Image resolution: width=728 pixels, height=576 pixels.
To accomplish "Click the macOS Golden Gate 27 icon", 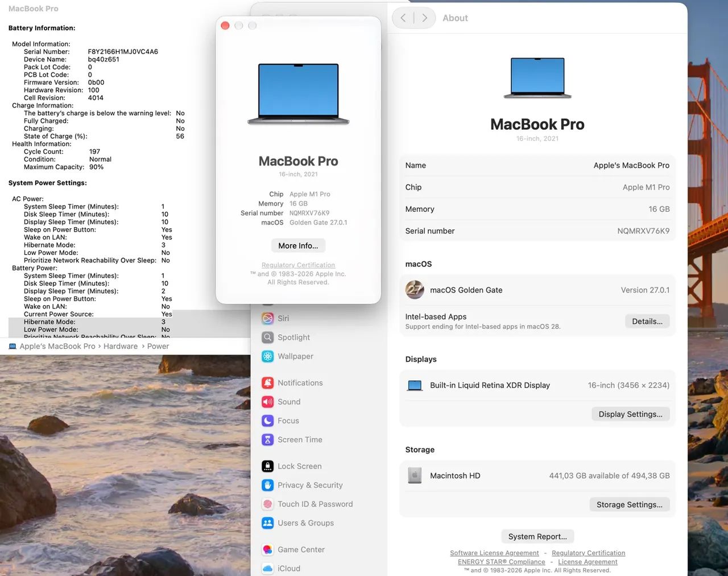I will 415,290.
